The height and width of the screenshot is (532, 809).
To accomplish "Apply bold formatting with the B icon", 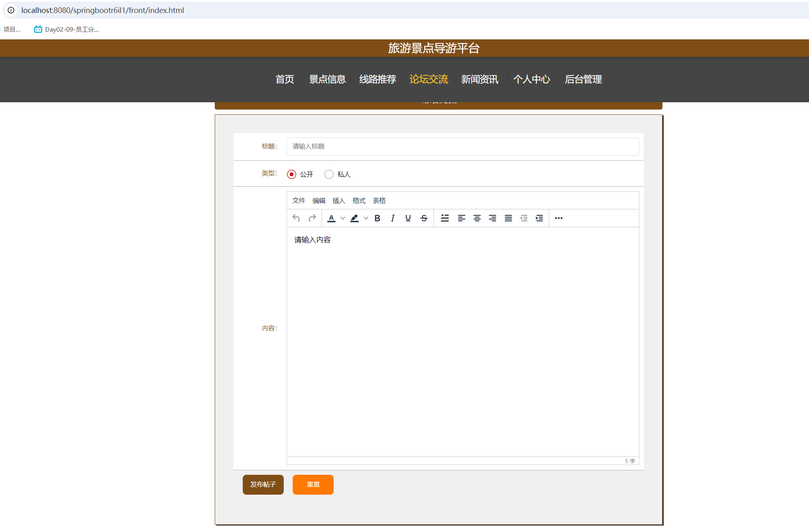I will (x=377, y=218).
